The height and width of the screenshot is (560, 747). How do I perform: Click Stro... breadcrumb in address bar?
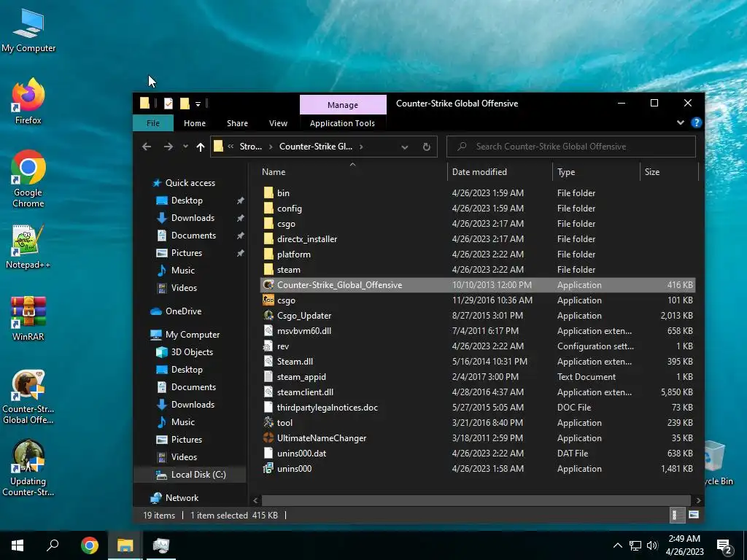251,147
